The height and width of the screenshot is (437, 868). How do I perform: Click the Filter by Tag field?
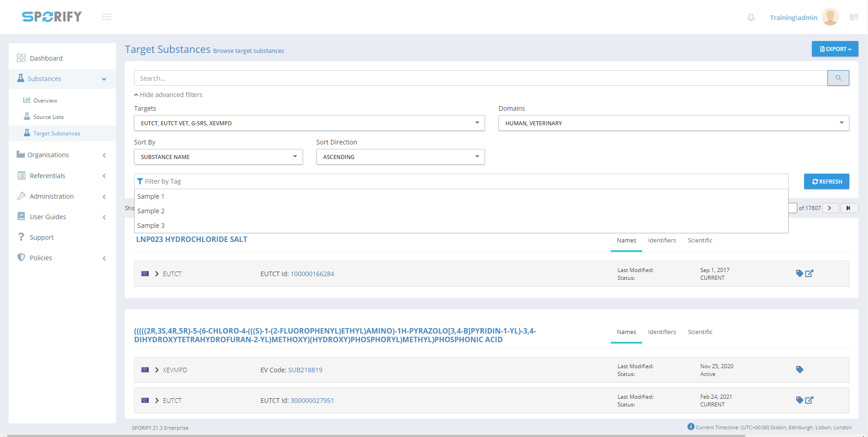tap(461, 181)
